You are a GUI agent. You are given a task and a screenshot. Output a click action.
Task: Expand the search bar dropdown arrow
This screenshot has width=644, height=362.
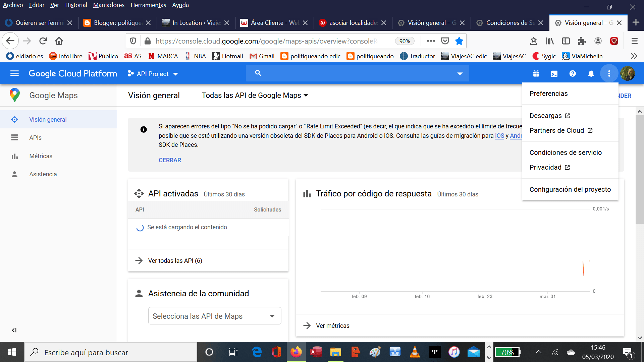click(460, 73)
